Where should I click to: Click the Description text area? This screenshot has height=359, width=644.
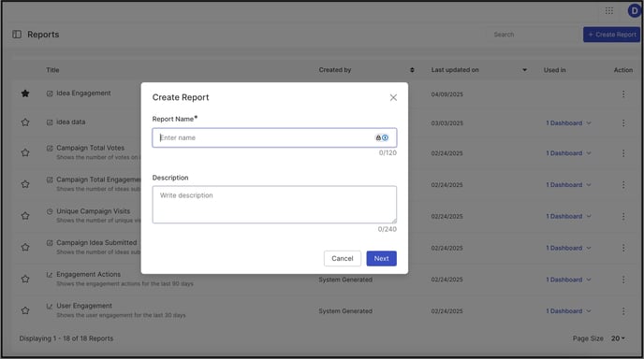[x=274, y=205]
